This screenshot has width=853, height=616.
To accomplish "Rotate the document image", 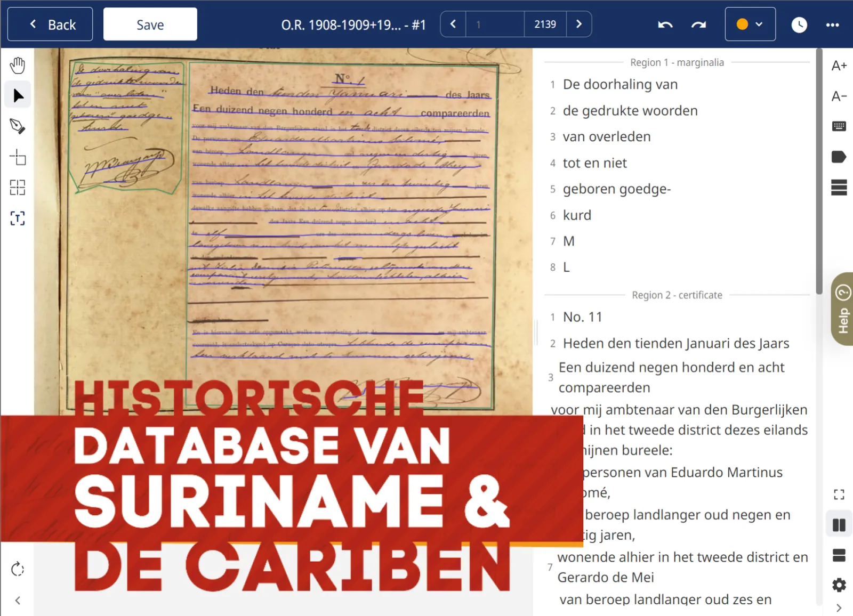I will (x=18, y=569).
